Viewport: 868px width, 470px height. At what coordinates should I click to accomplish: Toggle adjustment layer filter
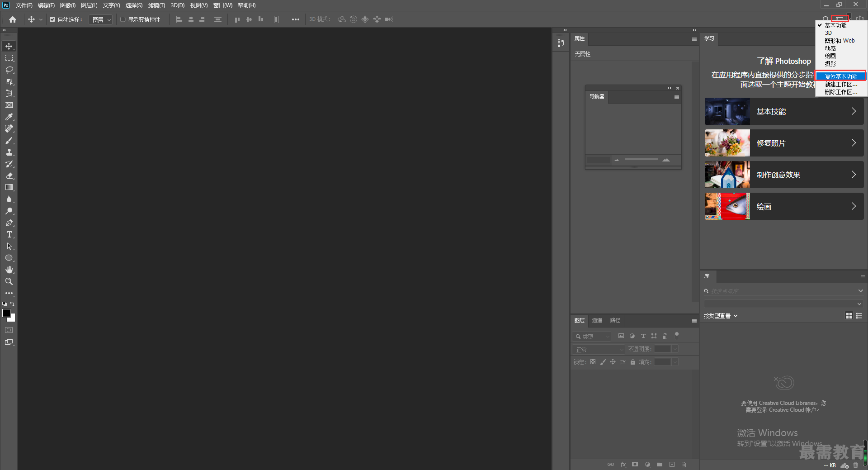point(632,336)
